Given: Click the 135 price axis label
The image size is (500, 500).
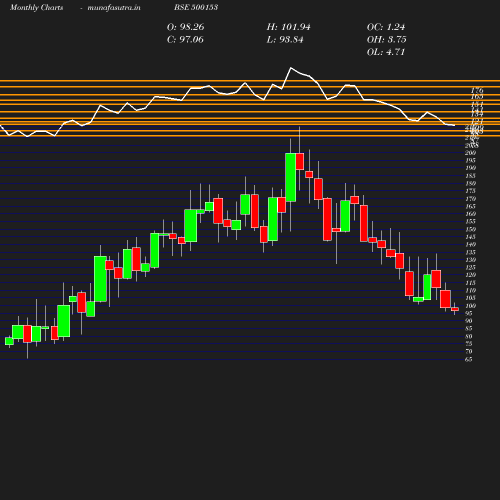Looking at the screenshot, I should tap(470, 252).
